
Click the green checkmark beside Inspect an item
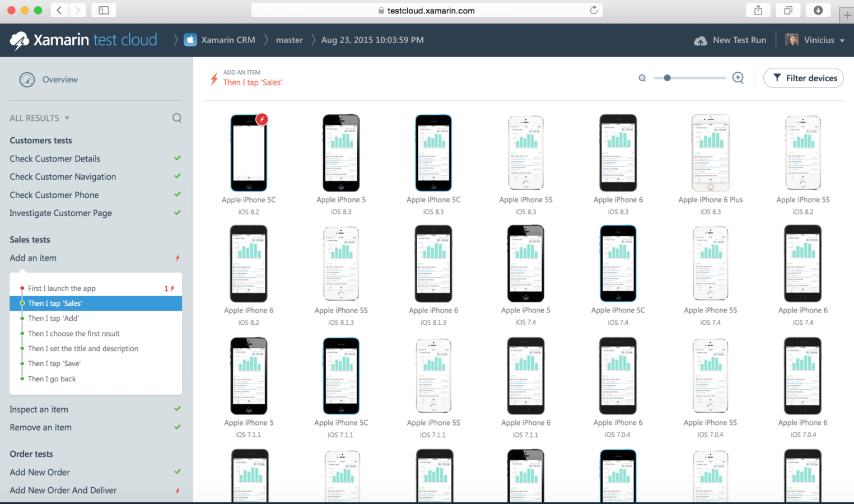click(x=178, y=409)
